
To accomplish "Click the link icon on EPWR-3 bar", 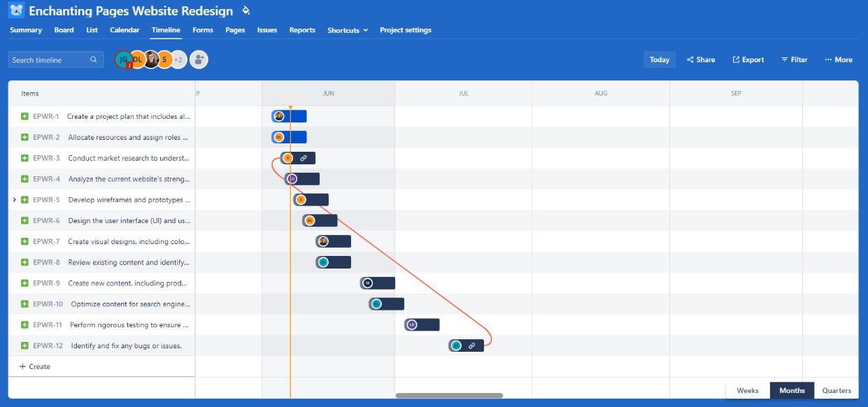I will 304,158.
